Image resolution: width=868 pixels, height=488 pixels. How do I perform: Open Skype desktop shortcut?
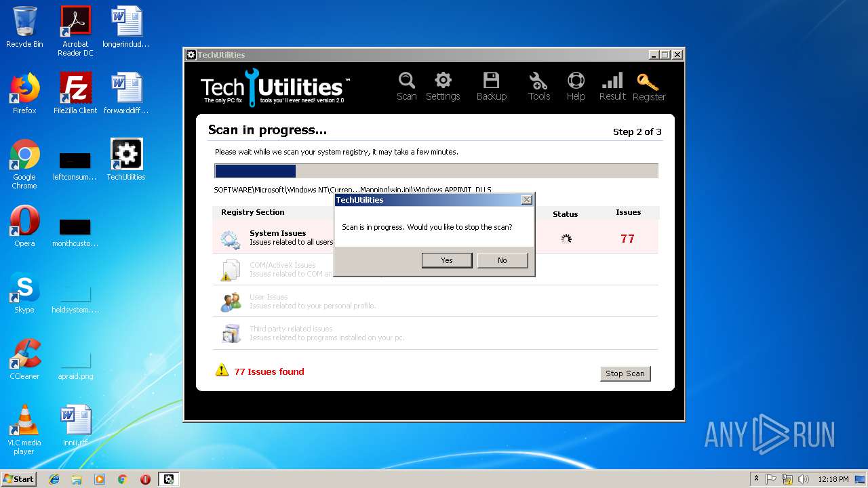coord(24,293)
